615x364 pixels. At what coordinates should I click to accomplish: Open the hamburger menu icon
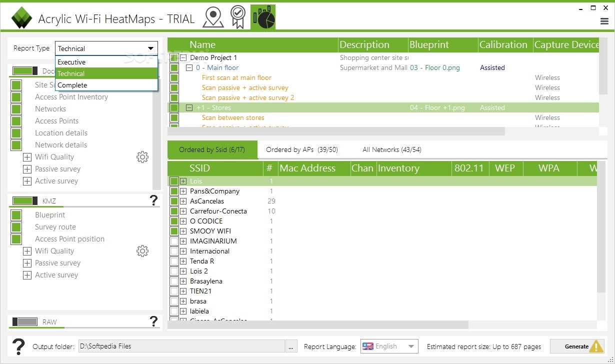604,21
